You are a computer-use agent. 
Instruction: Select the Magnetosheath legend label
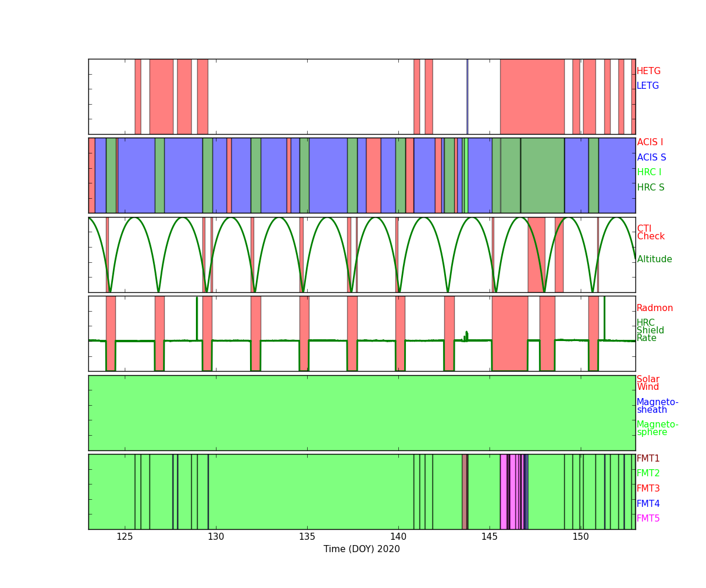[657, 406]
